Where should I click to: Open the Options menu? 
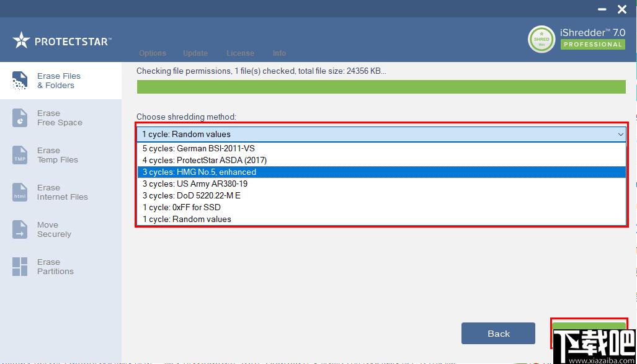153,53
